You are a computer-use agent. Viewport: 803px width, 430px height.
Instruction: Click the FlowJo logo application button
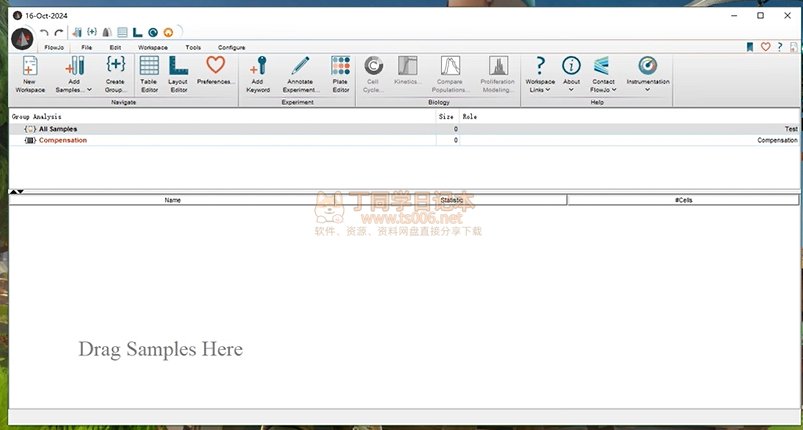pyautogui.click(x=23, y=39)
